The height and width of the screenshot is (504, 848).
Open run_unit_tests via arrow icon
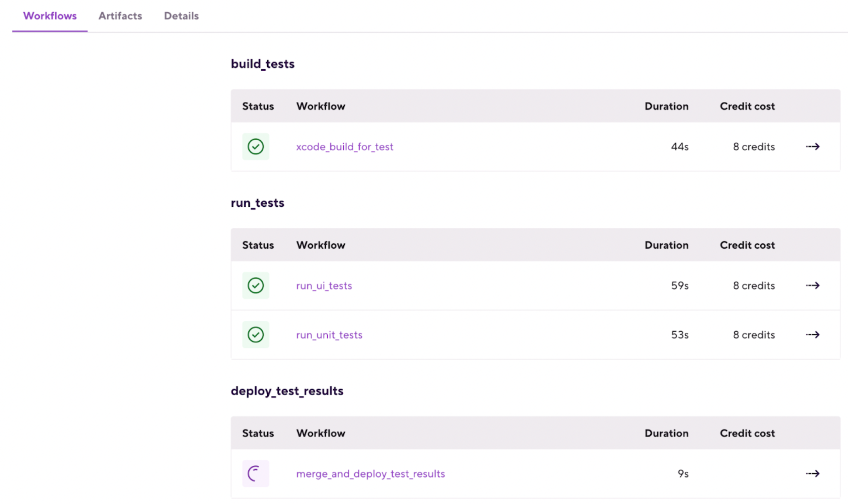[x=813, y=335]
